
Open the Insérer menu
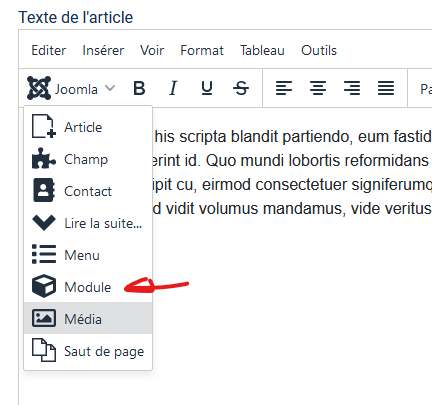point(103,50)
